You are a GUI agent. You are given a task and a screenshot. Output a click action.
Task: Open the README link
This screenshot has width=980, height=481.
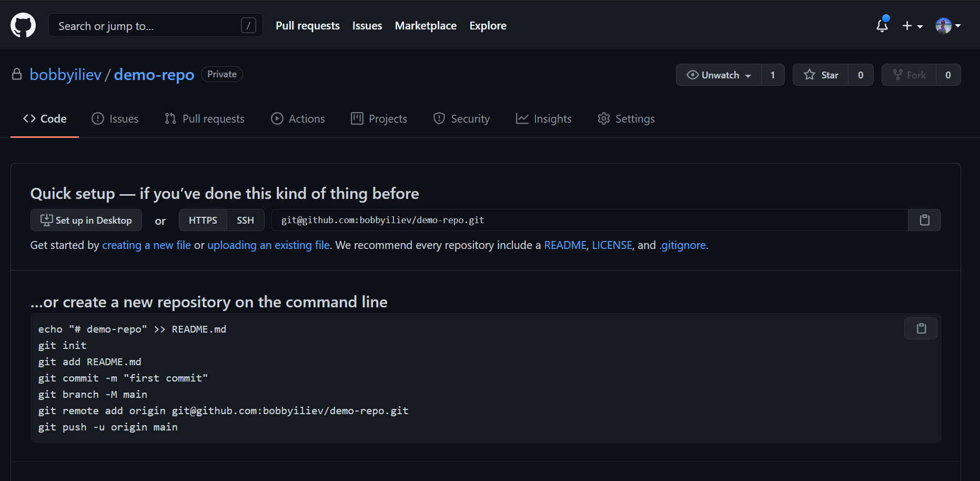pyautogui.click(x=565, y=245)
